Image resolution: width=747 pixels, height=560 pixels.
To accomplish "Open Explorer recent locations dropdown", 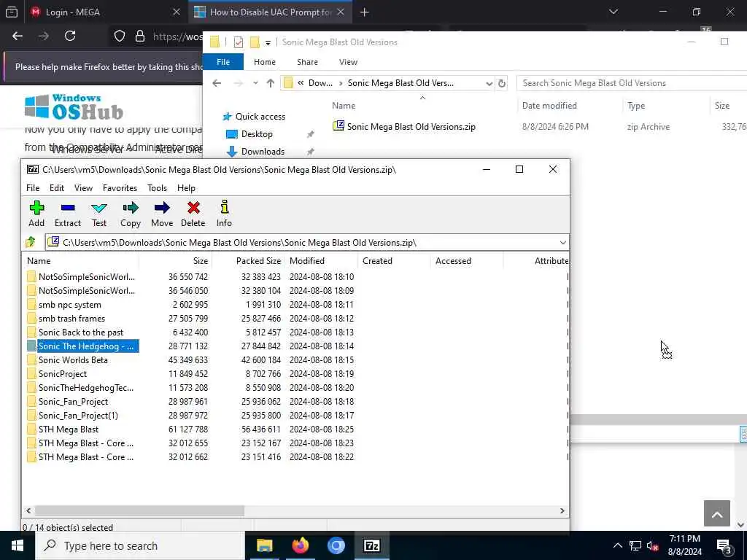I will click(x=255, y=83).
